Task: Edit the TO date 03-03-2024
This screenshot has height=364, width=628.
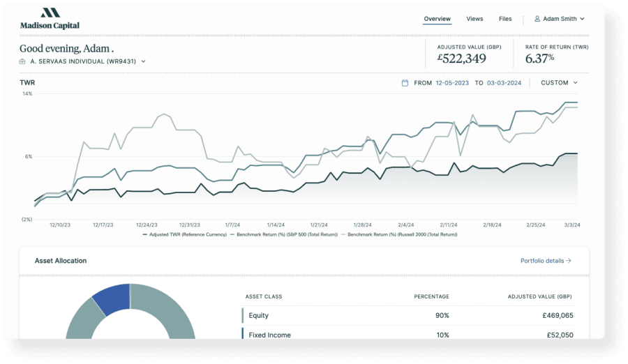Action: pos(504,83)
